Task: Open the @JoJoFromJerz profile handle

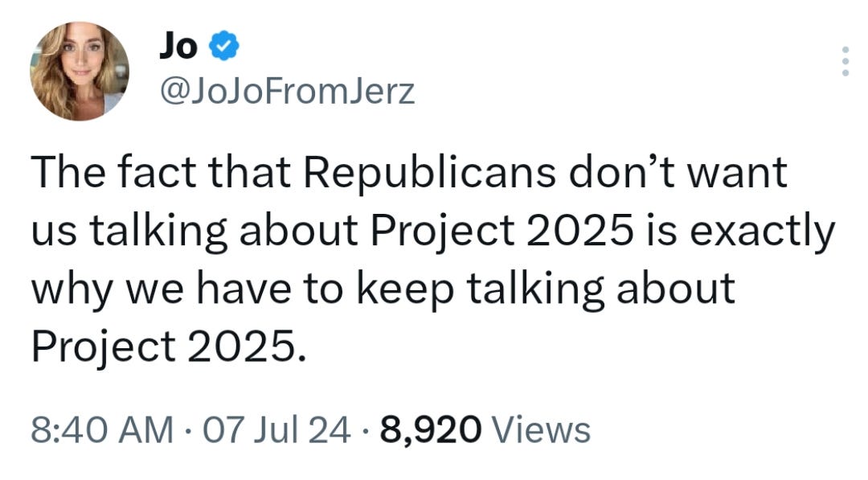Action: coord(285,92)
